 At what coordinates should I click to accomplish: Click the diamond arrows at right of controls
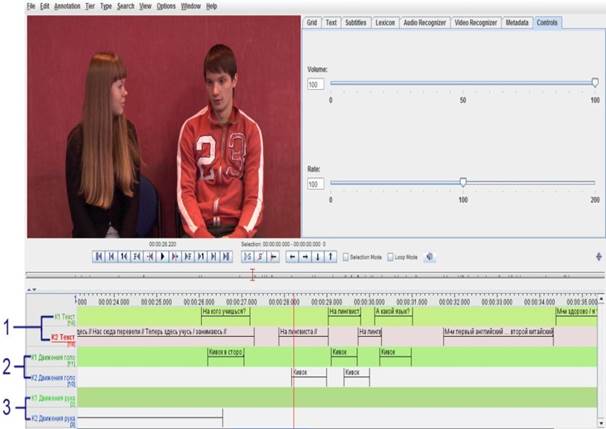pos(599,257)
